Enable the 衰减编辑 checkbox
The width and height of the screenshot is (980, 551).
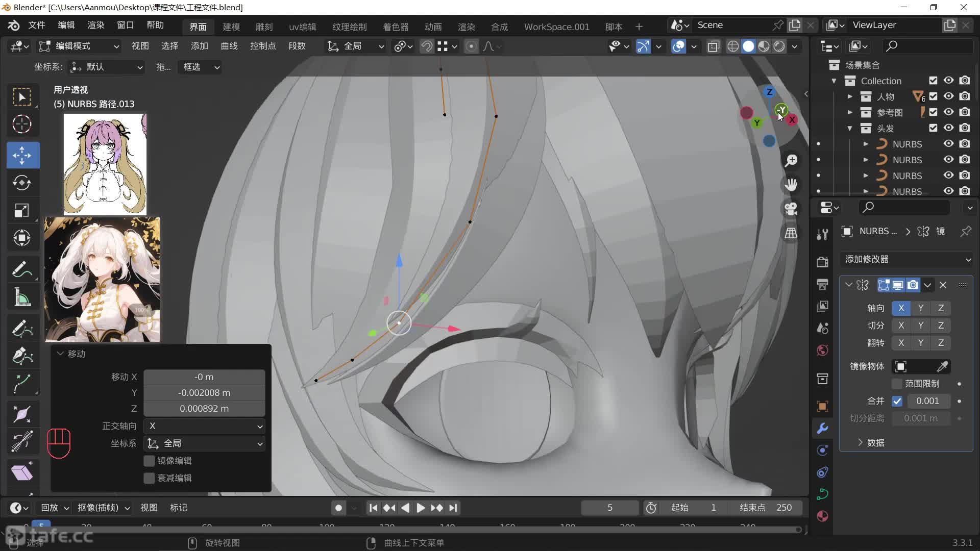[149, 478]
